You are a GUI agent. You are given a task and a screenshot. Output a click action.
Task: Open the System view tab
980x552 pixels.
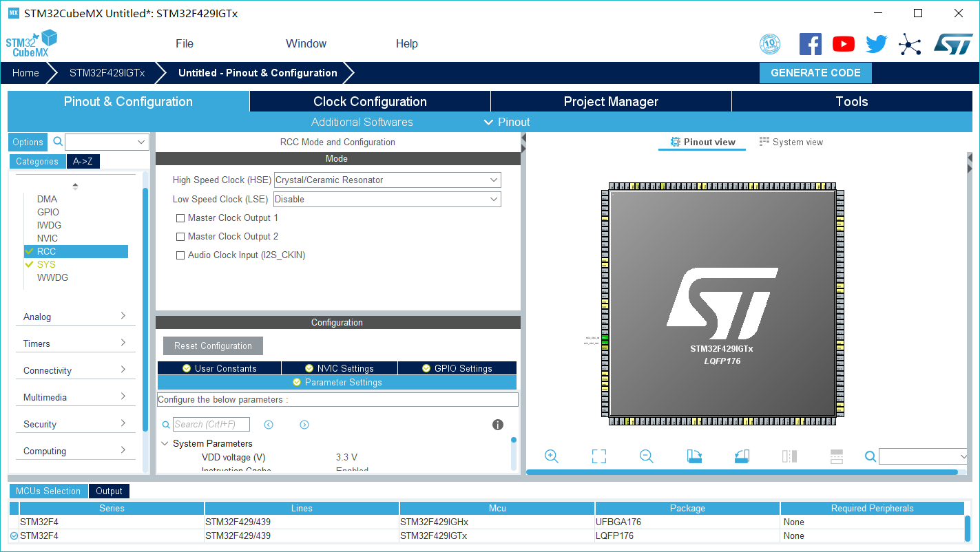pyautogui.click(x=791, y=142)
